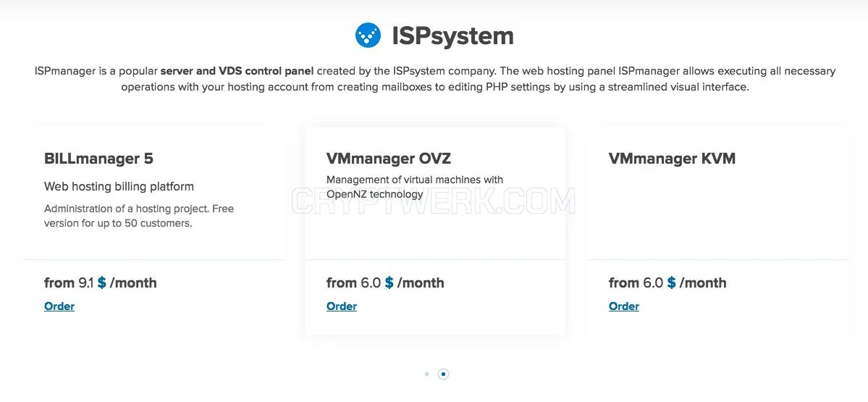Click the dollar sign in VMmanager KVM price
This screenshot has width=868, height=402.
(x=672, y=282)
